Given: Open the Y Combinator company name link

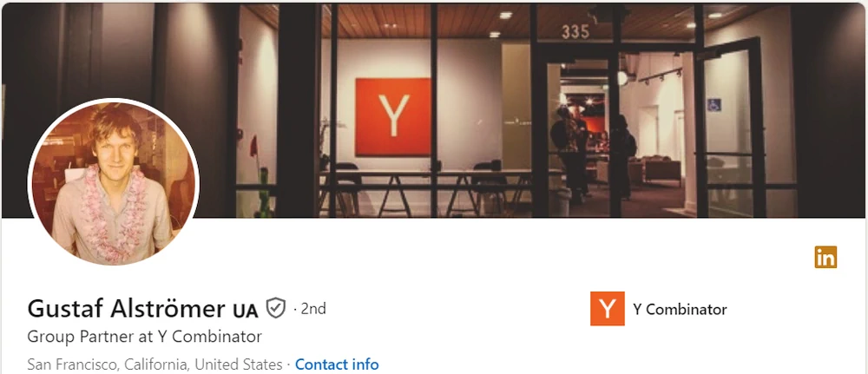Looking at the screenshot, I should (x=680, y=309).
